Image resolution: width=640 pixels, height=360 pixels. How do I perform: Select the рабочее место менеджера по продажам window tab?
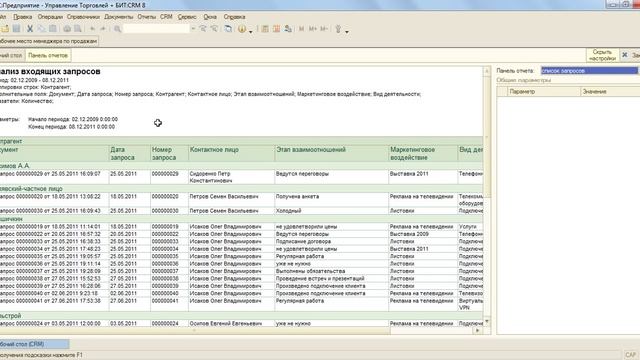pyautogui.click(x=49, y=41)
